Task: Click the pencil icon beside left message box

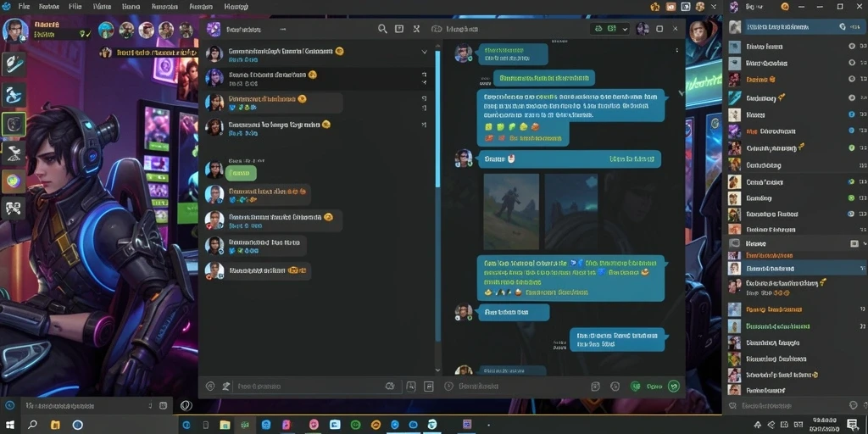Action: point(225,387)
